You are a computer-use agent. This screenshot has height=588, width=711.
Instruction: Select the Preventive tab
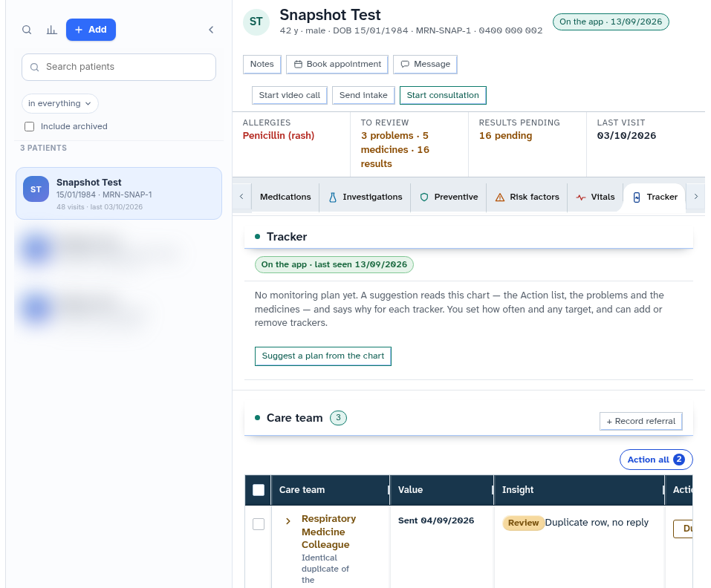pyautogui.click(x=449, y=197)
